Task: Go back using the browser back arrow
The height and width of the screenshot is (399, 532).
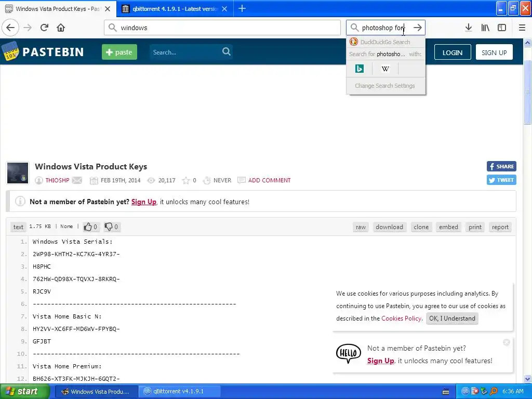Action: point(10,28)
